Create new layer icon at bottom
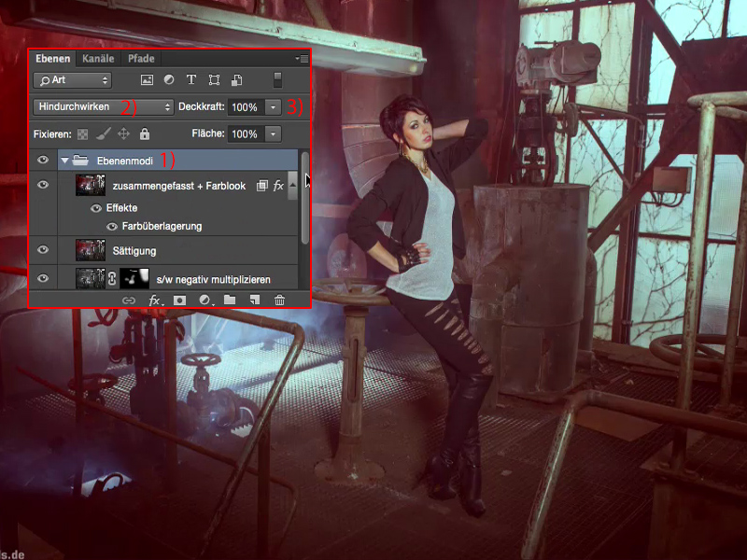This screenshot has height=560, width=747. [255, 300]
